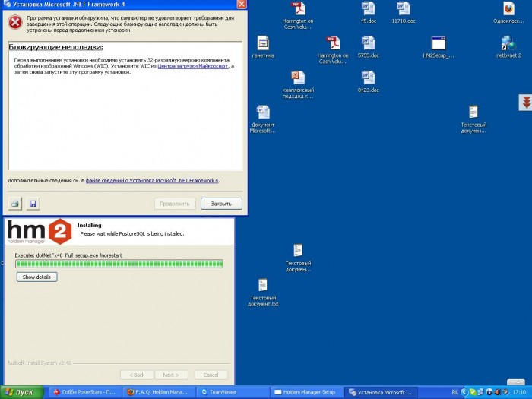The height and width of the screenshot is (399, 532).
Task: Click the round blue tray icon beside the speaker
Action: [489, 392]
